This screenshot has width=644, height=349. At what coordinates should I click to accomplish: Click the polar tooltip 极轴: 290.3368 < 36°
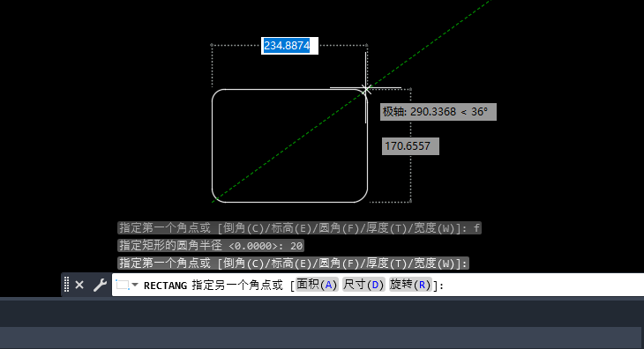point(438,112)
